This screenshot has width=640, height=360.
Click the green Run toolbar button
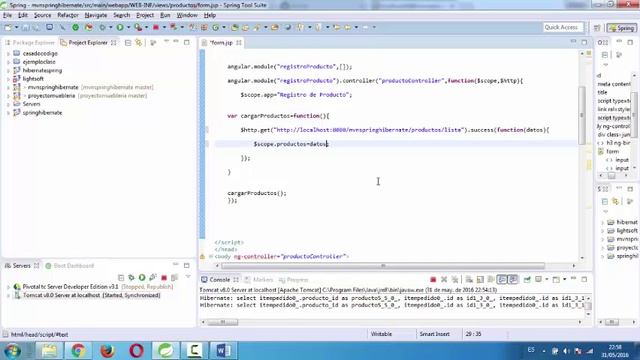click(120, 27)
